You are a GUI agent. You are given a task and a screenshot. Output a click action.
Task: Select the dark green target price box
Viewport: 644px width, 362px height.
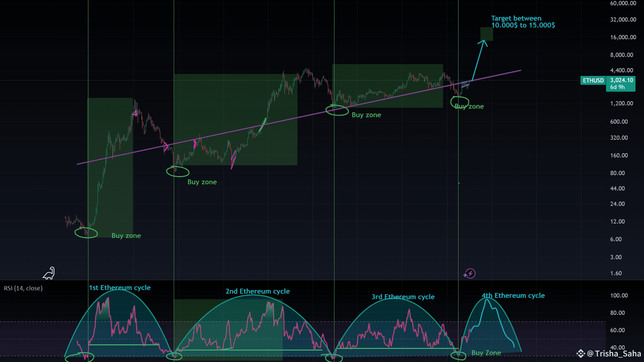click(487, 34)
